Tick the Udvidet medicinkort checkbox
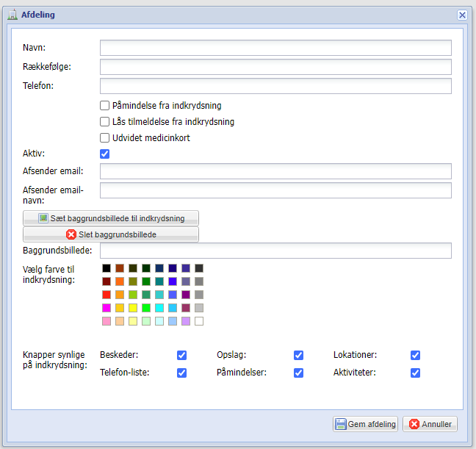The image size is (476, 449). tap(105, 137)
